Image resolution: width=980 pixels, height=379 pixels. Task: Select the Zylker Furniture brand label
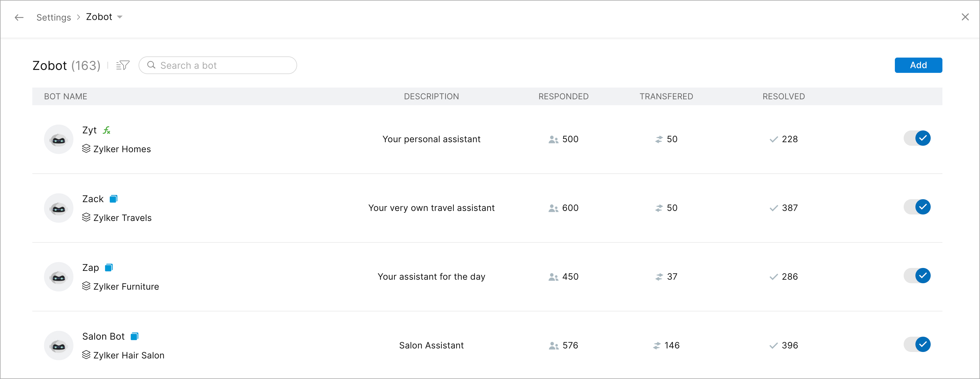pyautogui.click(x=126, y=286)
